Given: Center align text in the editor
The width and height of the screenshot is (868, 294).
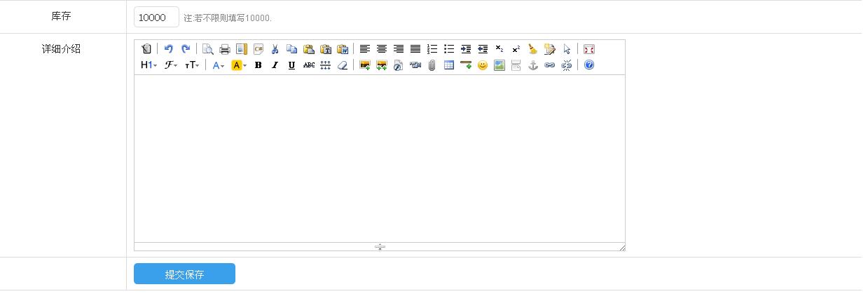Looking at the screenshot, I should [x=382, y=49].
